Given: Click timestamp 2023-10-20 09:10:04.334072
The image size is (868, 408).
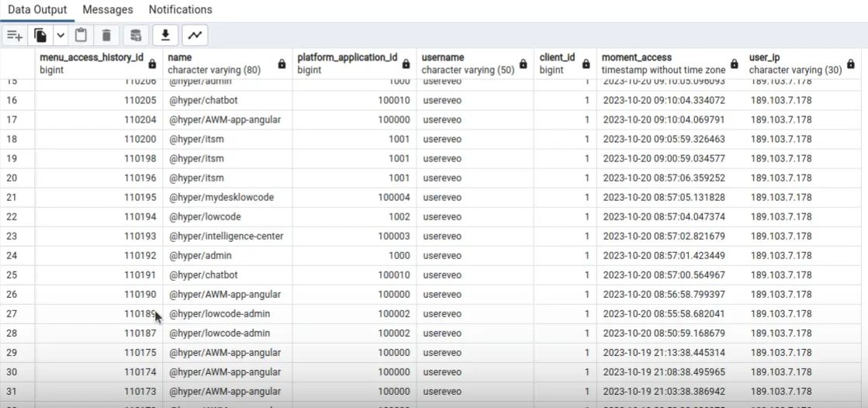Looking at the screenshot, I should tap(670, 100).
